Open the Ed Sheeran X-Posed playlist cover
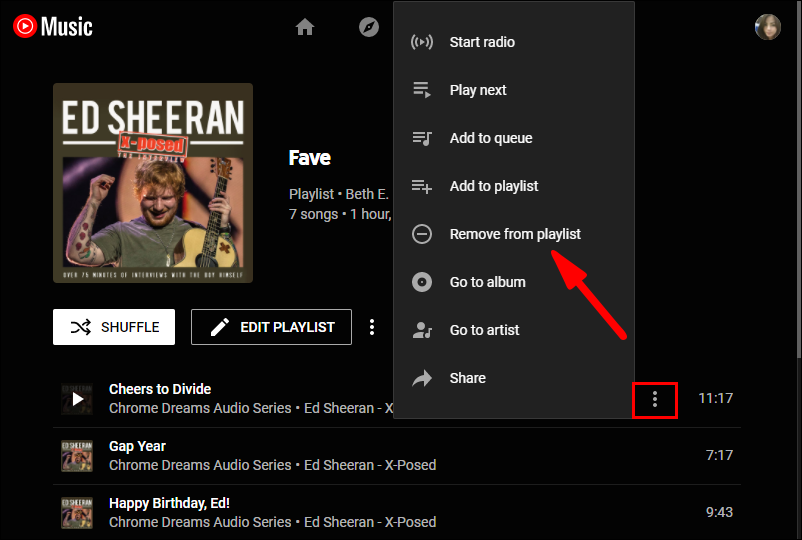Screen dimensions: 802x540 153,183
